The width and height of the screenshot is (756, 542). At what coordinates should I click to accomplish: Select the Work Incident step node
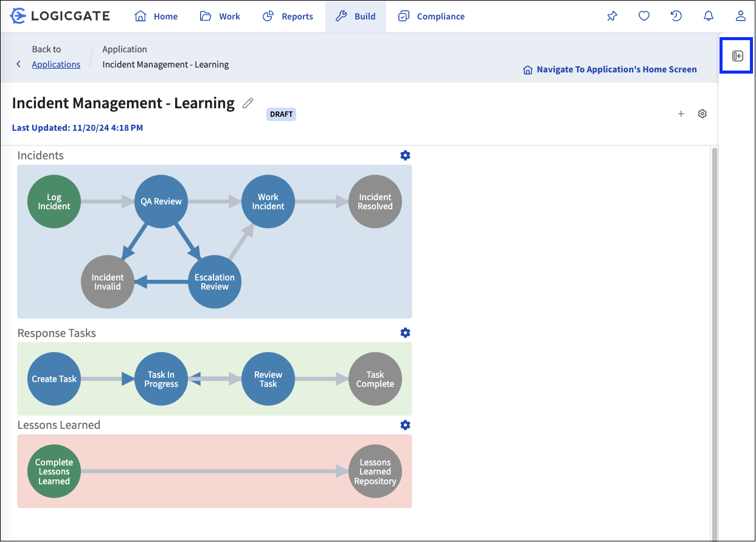coord(268,201)
